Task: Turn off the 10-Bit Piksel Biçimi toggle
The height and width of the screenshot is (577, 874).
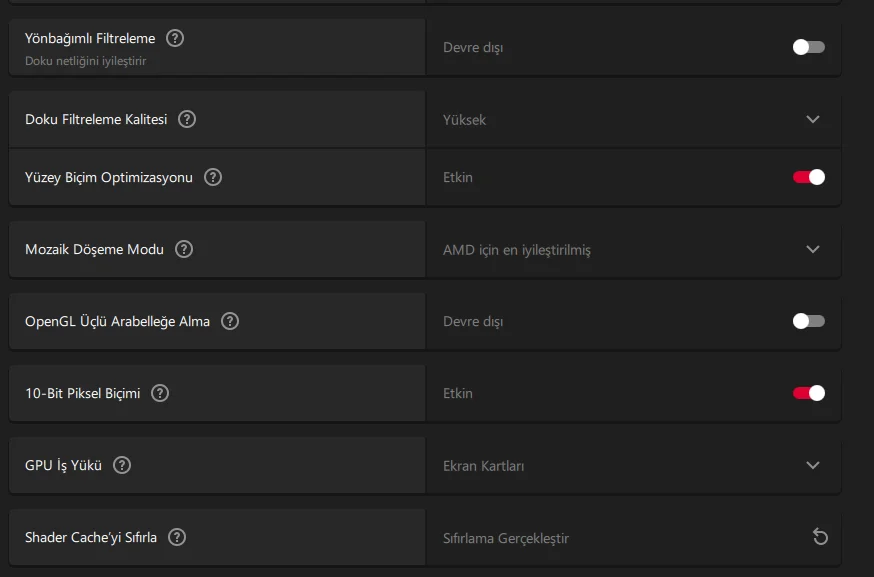Action: tap(808, 393)
